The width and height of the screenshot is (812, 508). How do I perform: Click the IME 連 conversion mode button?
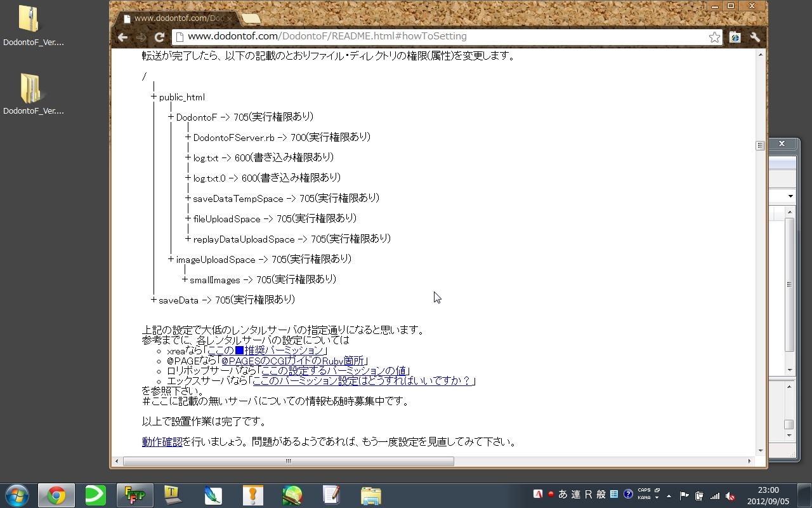pyautogui.click(x=575, y=495)
